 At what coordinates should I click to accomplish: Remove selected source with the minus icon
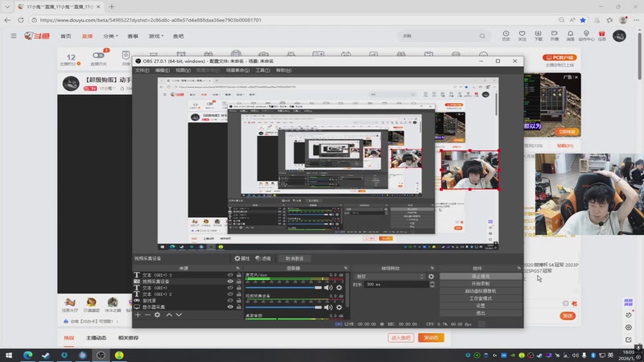click(147, 315)
